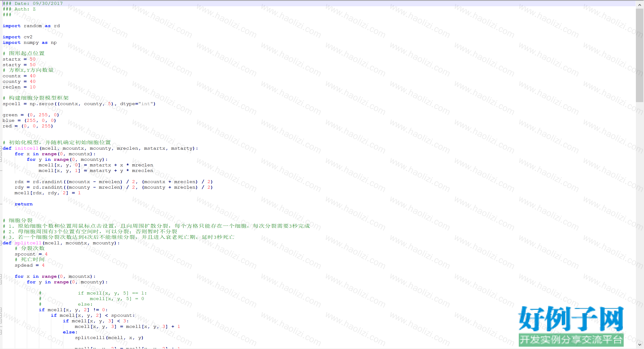Click comment line starting '# 1. 原始细胞个数'
The width and height of the screenshot is (644, 349).
pos(156,226)
